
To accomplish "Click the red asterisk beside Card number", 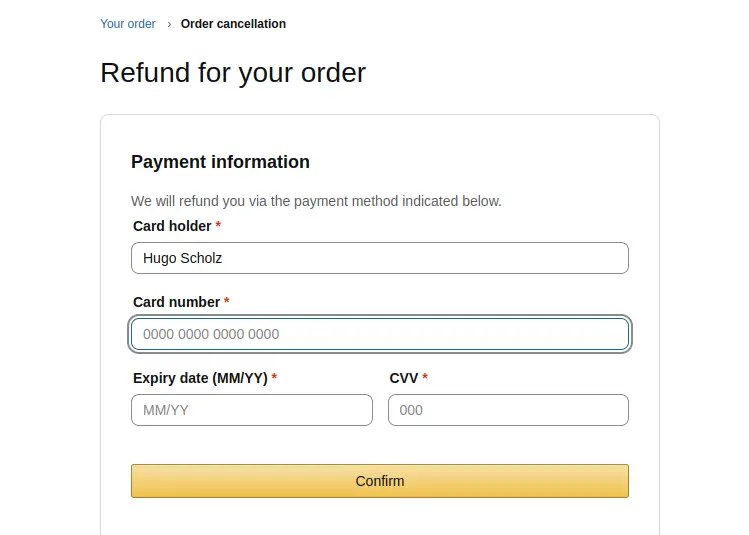I will click(x=227, y=302).
